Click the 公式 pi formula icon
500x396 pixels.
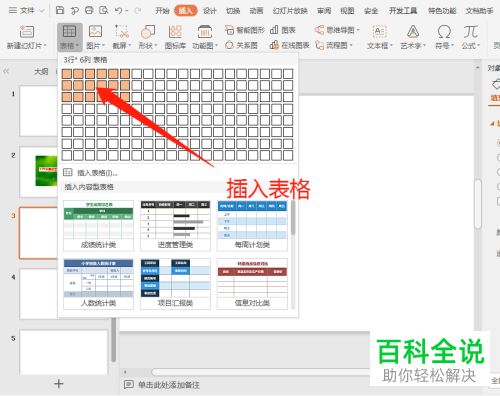coord(470,32)
